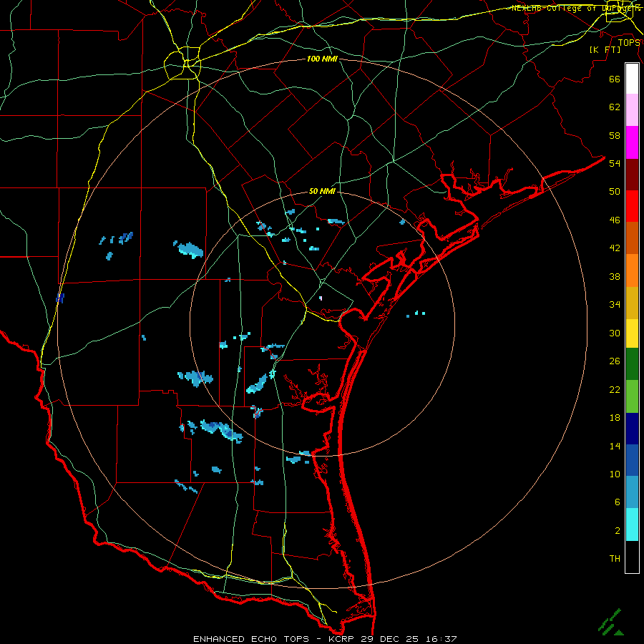Select the bright orange legend swatch

coord(632,270)
